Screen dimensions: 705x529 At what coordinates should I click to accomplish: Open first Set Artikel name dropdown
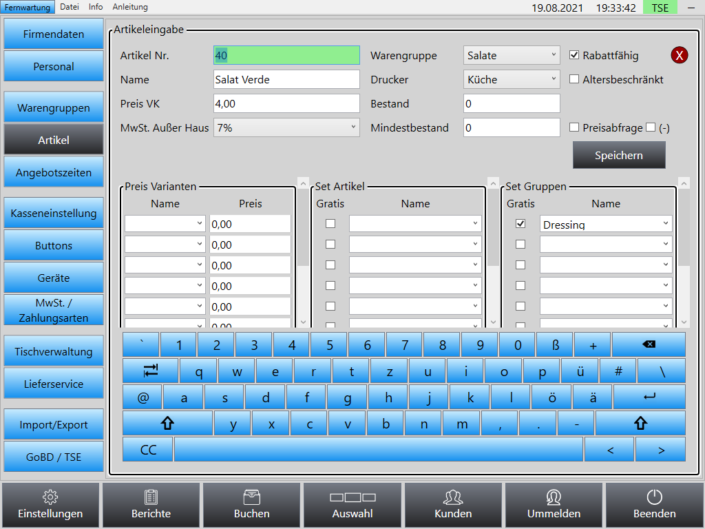click(x=415, y=224)
